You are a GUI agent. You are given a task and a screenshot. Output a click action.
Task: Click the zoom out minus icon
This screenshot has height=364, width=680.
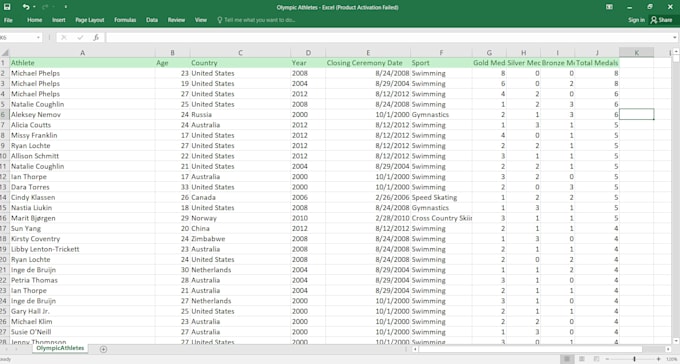[x=607, y=359]
